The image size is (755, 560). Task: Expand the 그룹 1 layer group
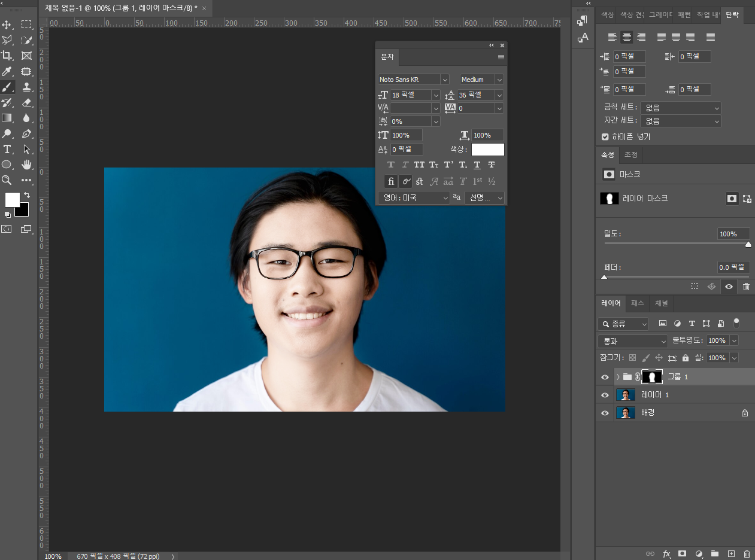[x=618, y=377]
